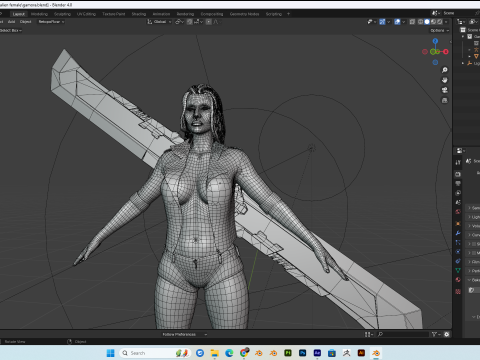Open the Add menu in viewport header

(x=12, y=22)
